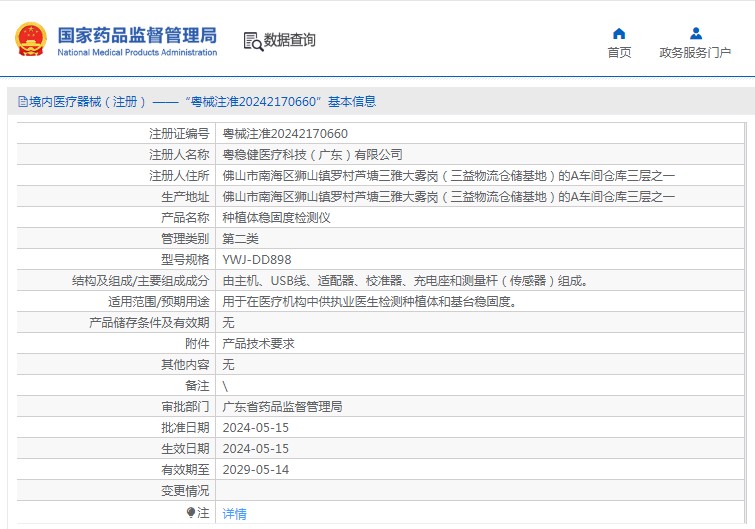Click the 备注 label
This screenshot has height=529, width=755.
(197, 386)
